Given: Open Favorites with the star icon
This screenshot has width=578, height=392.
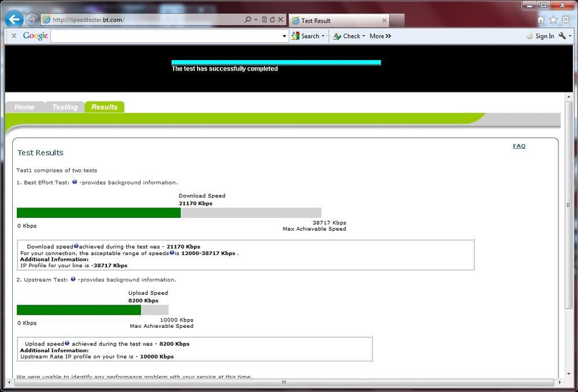Looking at the screenshot, I should [x=553, y=20].
